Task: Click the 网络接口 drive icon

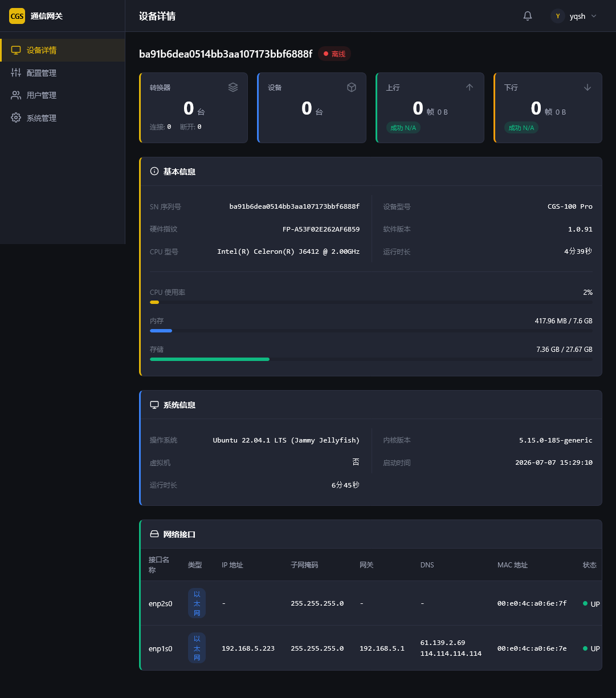Action: coord(154,534)
